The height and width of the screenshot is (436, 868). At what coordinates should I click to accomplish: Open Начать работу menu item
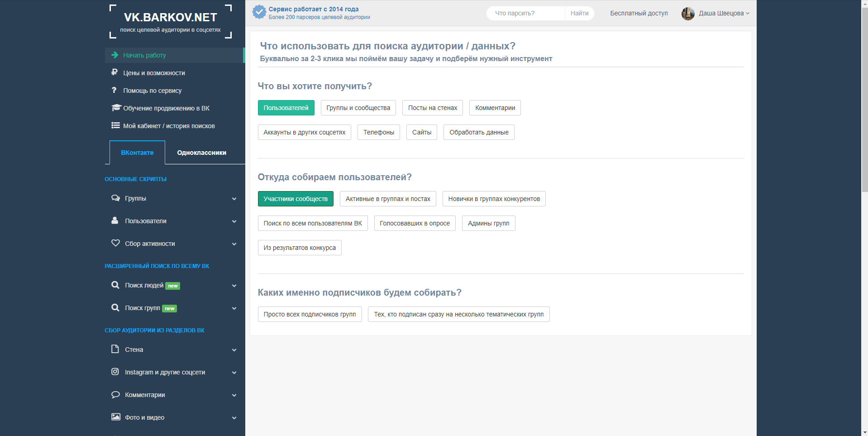click(175, 55)
